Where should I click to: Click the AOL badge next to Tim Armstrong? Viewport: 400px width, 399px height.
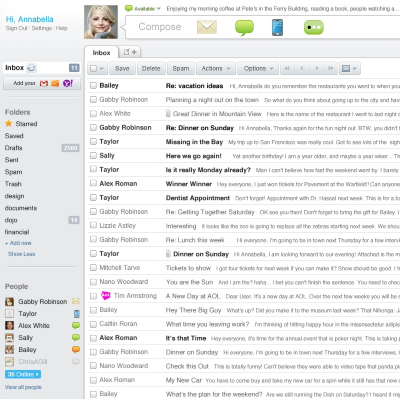pos(105,296)
